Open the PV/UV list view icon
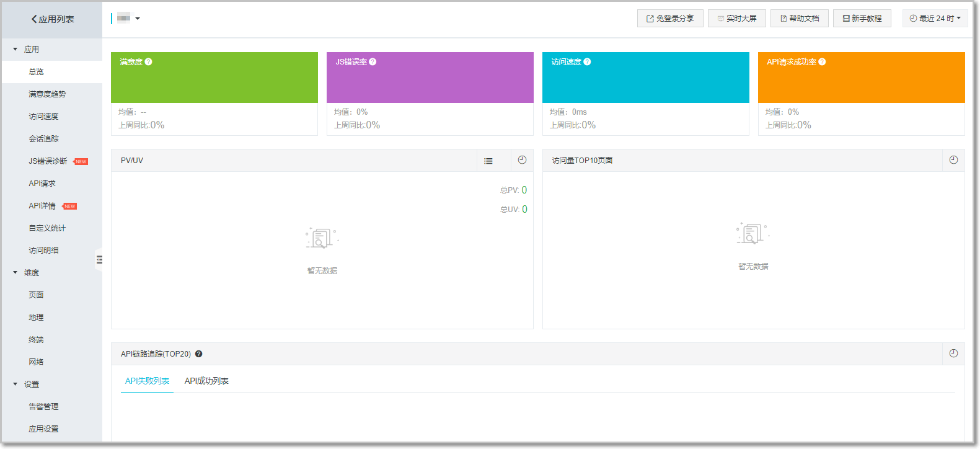The height and width of the screenshot is (449, 980). pos(488,161)
